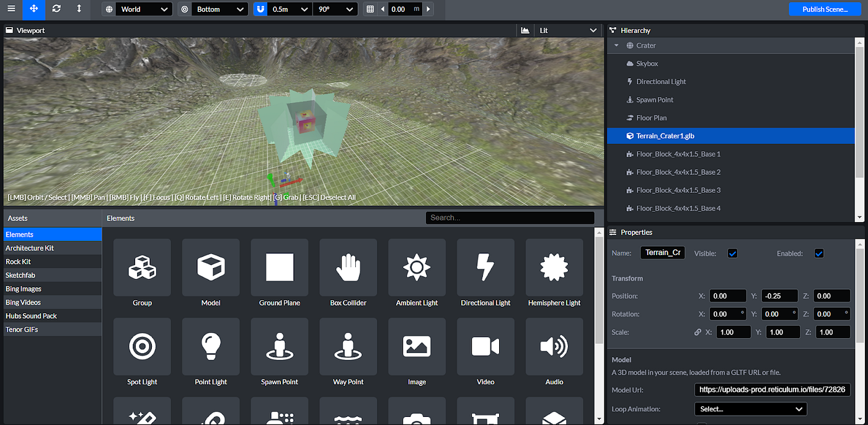Viewport: 868px width, 425px height.
Task: Click the Model Url input field
Action: tap(773, 390)
